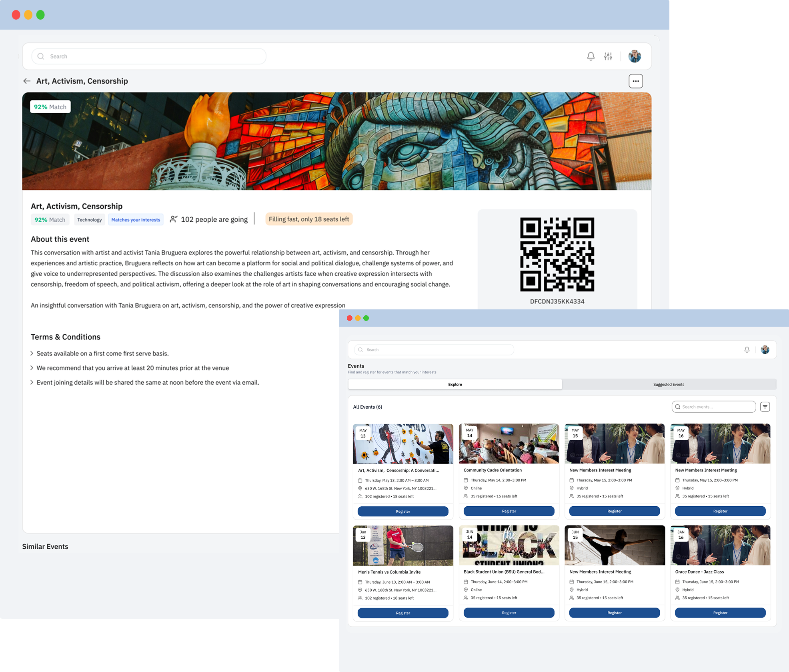Image resolution: width=789 pixels, height=672 pixels.
Task: Open the June 15 New Members meeting image
Action: point(615,545)
